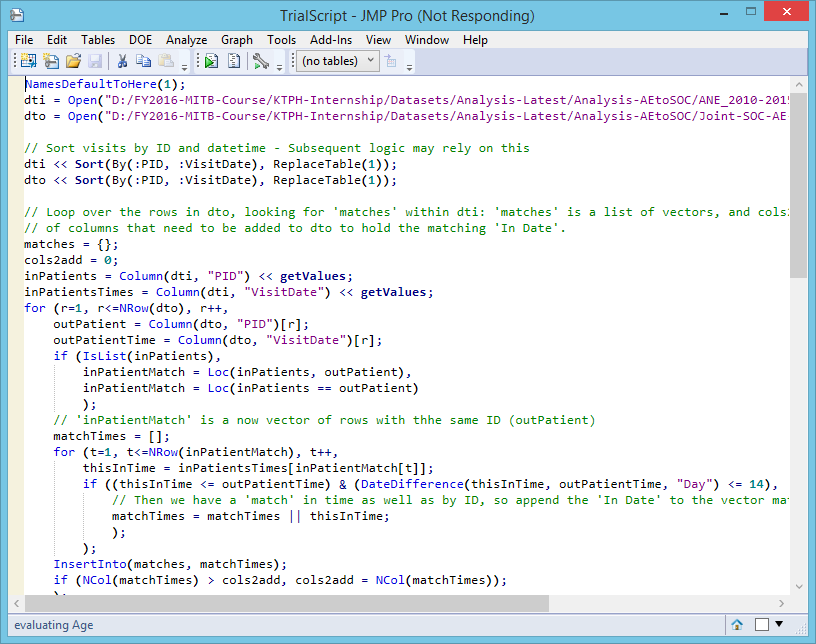816x644 pixels.
Task: Click the vertical scrollbar up arrow
Action: pos(799,84)
